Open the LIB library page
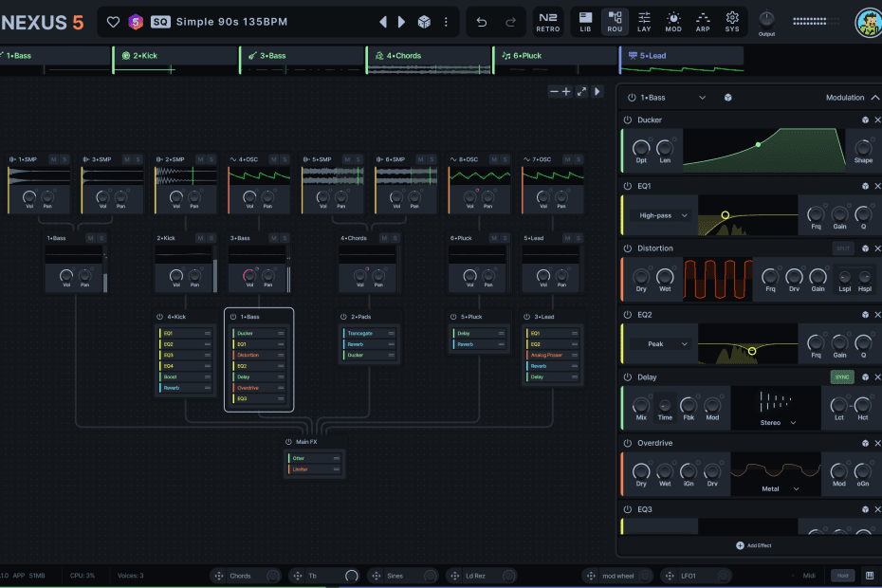This screenshot has height=588, width=882. pos(585,21)
